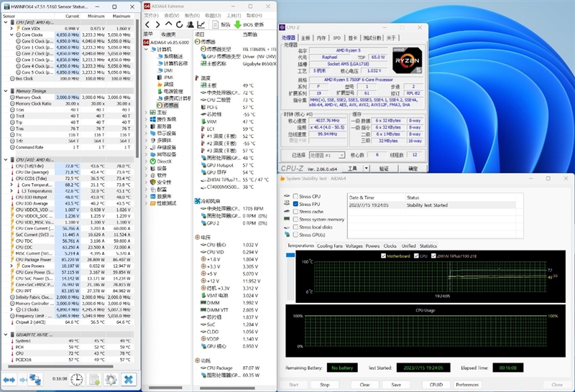The height and width of the screenshot is (392, 575).
Task: Collapse CPU [#0] AMD Ry… clocks section in HWiNFO
Action: 6,22
